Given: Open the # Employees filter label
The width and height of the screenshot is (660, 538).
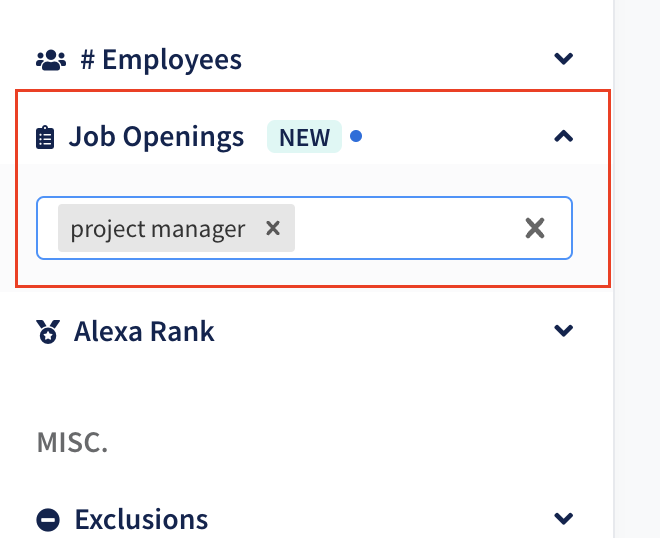Looking at the screenshot, I should (161, 60).
